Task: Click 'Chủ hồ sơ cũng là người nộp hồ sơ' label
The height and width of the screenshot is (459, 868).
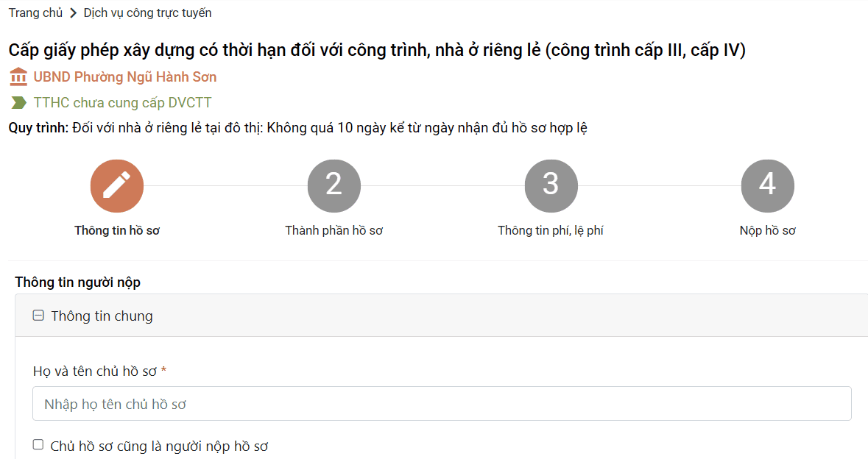Action: (x=159, y=446)
